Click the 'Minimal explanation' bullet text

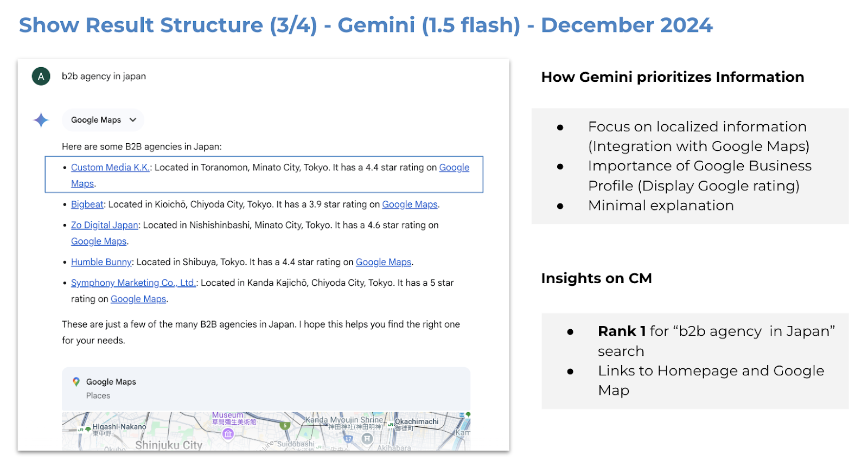[661, 206]
